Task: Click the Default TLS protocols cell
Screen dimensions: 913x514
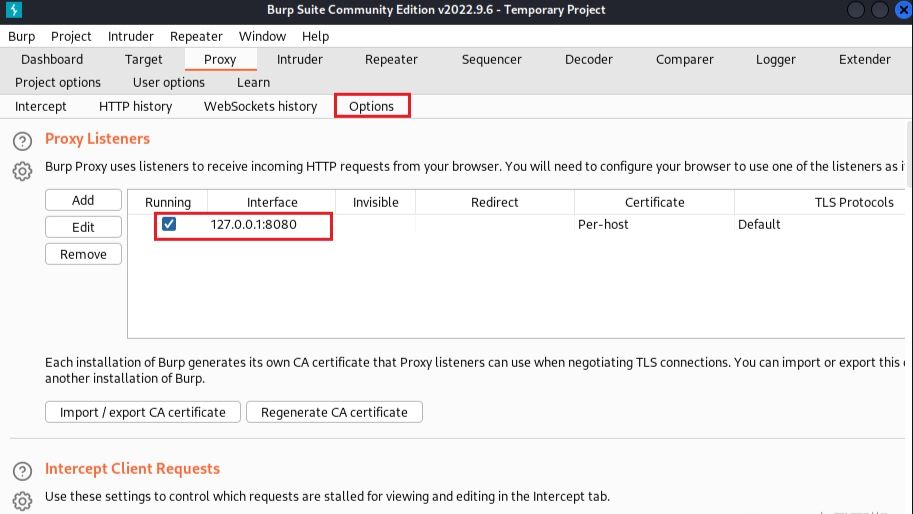Action: tap(820, 224)
